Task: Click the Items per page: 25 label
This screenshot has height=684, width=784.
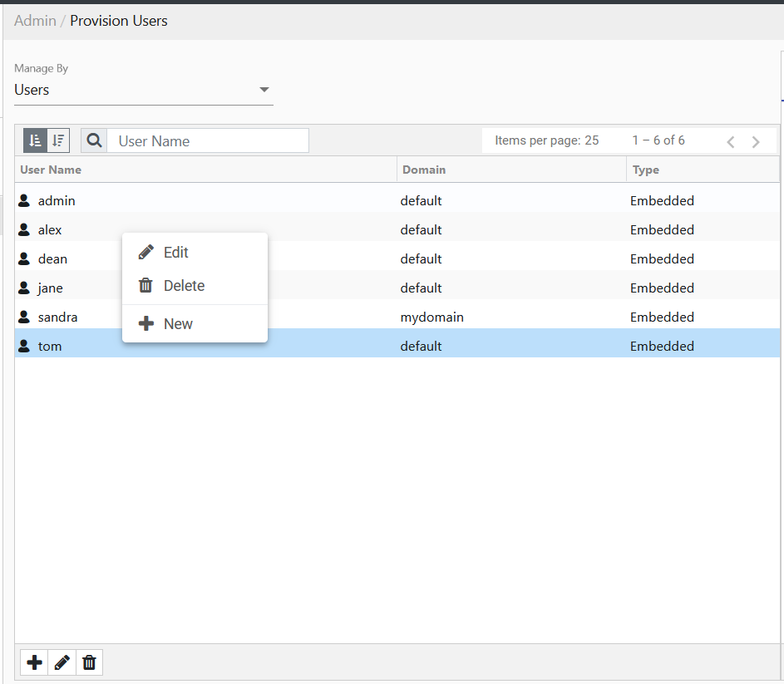Action: (546, 140)
